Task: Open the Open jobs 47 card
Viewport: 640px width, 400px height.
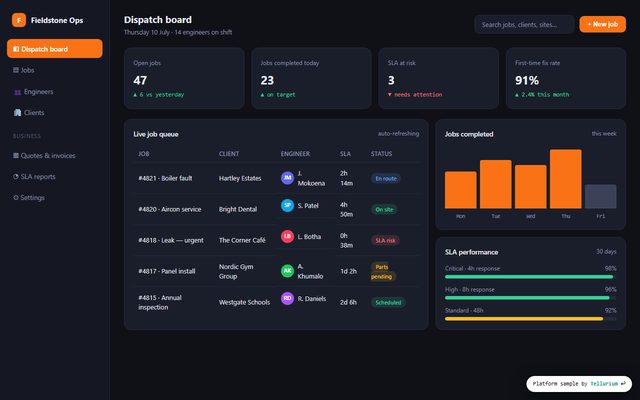Action: (184, 78)
